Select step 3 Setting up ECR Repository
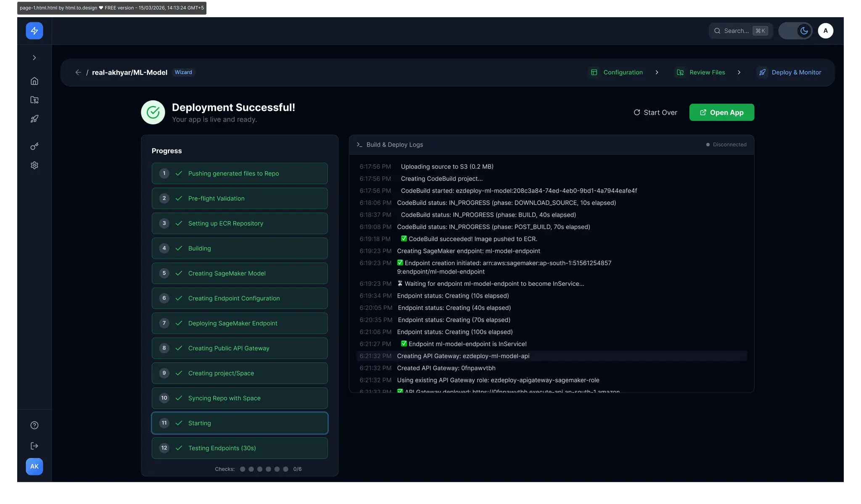 tap(240, 223)
